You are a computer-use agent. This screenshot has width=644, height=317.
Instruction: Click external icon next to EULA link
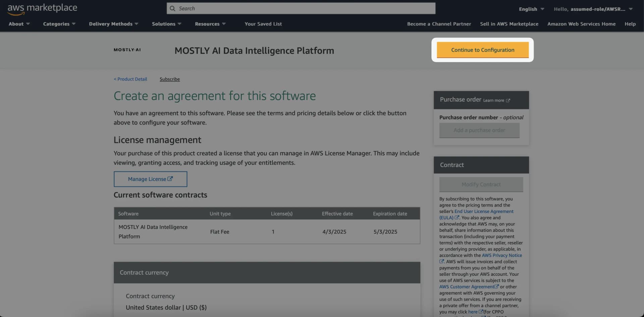click(x=457, y=217)
